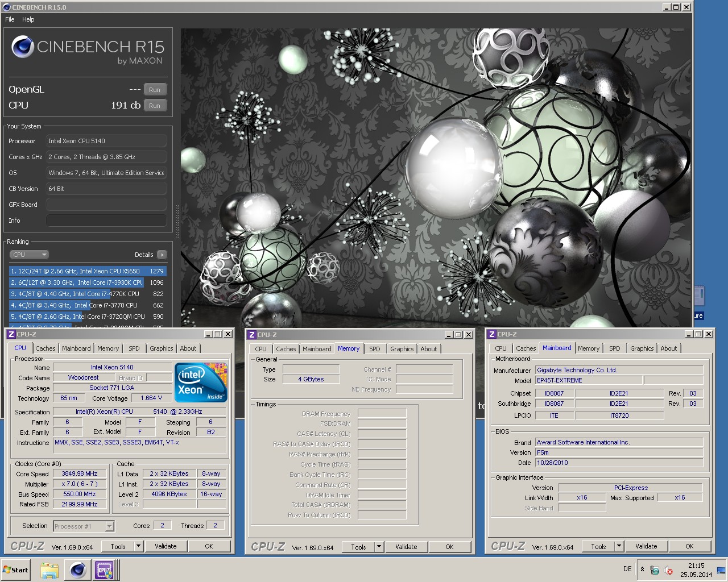Click the Cinebench taskbar icon
728x582 pixels.
pos(78,569)
